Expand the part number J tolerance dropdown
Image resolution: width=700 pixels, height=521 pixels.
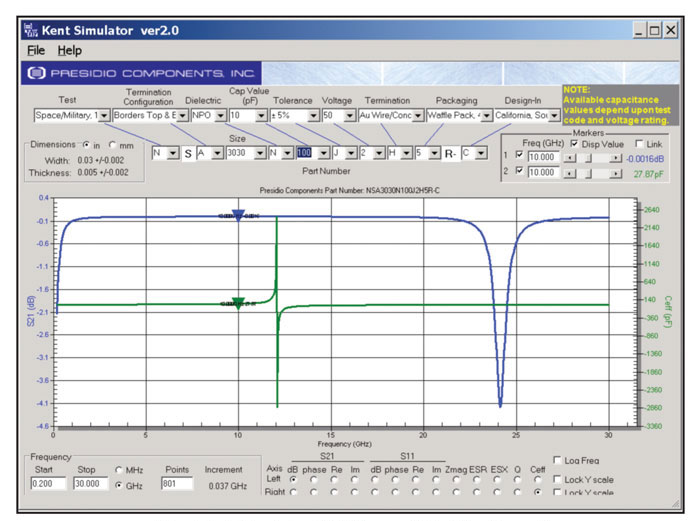pos(351,153)
